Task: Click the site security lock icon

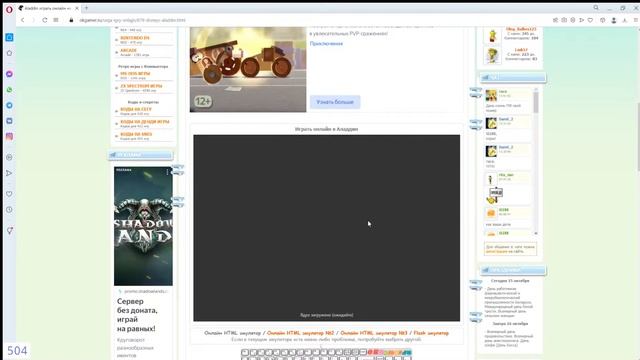Action: pyautogui.click(x=71, y=20)
